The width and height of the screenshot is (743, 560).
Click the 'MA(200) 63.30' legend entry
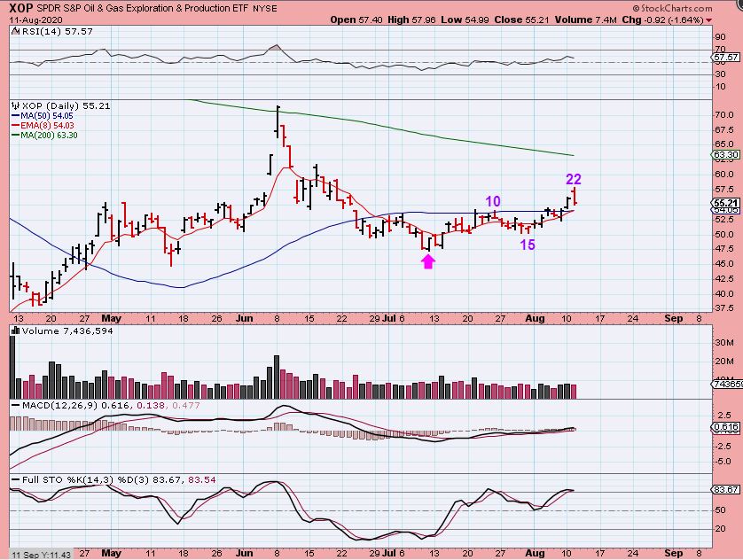45,135
